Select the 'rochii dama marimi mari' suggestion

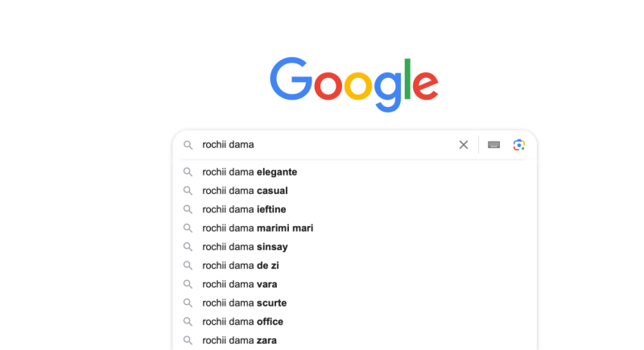coord(258,229)
